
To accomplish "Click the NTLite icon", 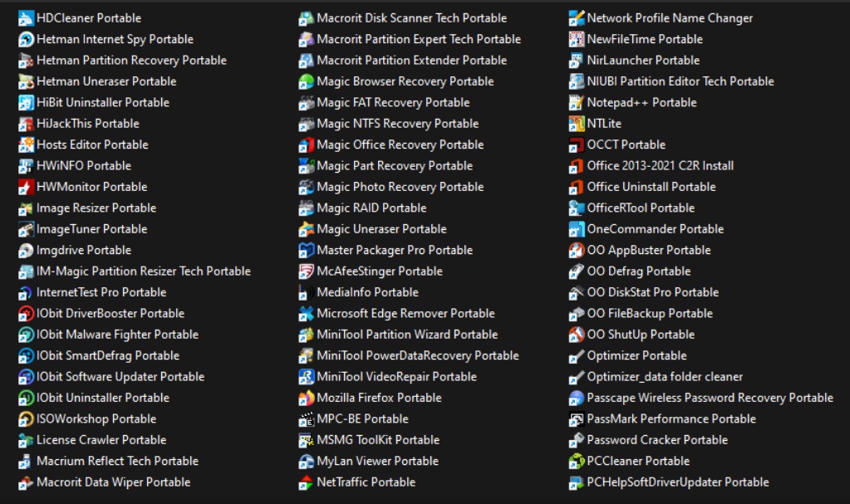I will coord(576,124).
